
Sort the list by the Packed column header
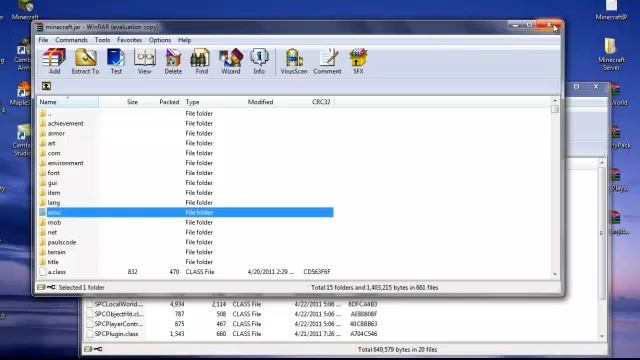pos(169,102)
